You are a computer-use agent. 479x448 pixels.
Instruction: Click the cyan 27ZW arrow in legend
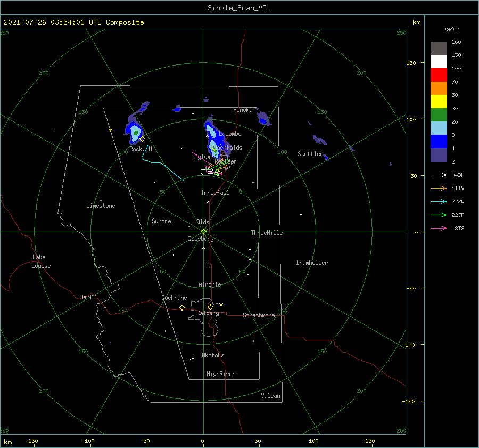coord(439,201)
